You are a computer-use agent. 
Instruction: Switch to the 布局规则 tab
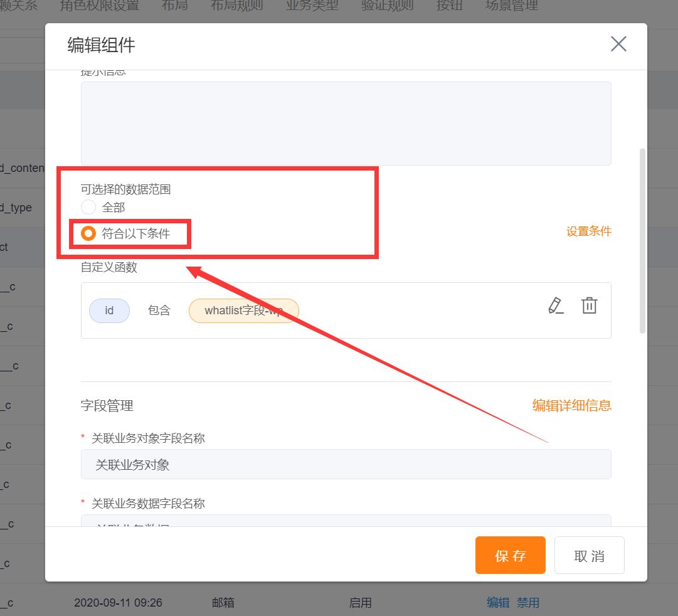236,6
